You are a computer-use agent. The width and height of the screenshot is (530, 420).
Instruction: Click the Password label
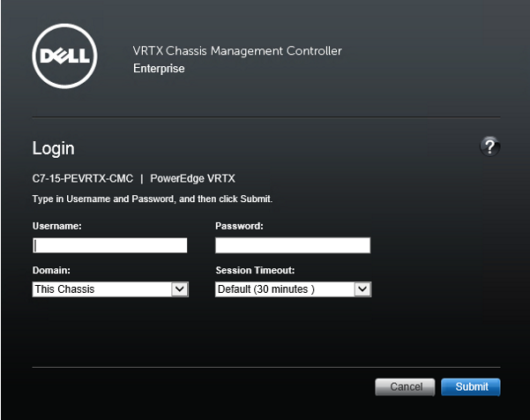coord(239,226)
